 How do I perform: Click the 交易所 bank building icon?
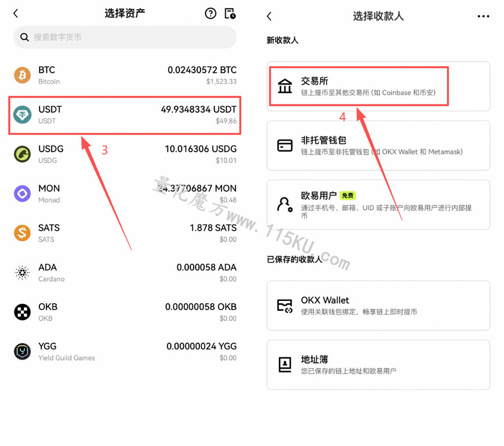coord(285,86)
